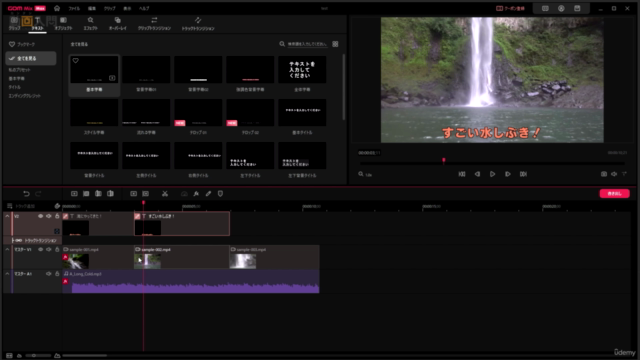Click the search magnifier in template panel
The height and width of the screenshot is (360, 640).
coord(282,44)
